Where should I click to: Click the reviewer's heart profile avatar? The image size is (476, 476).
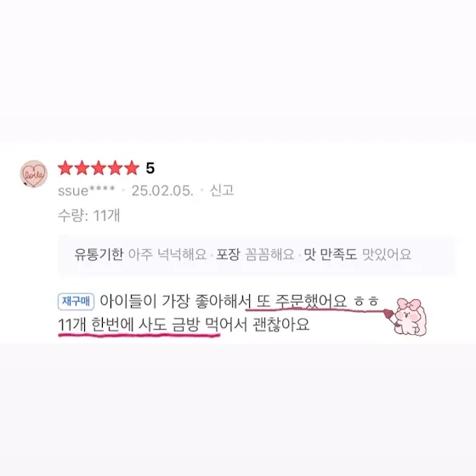34,174
